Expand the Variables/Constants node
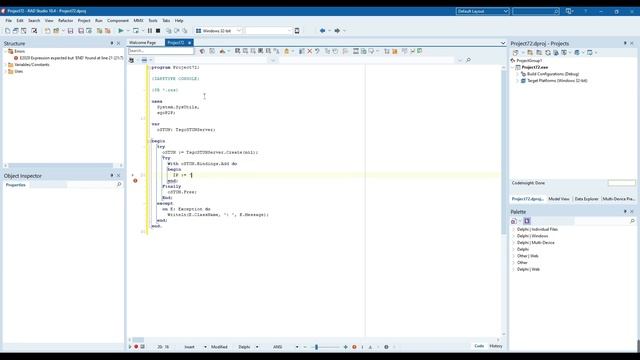This screenshot has height=360, width=640. click(6, 64)
